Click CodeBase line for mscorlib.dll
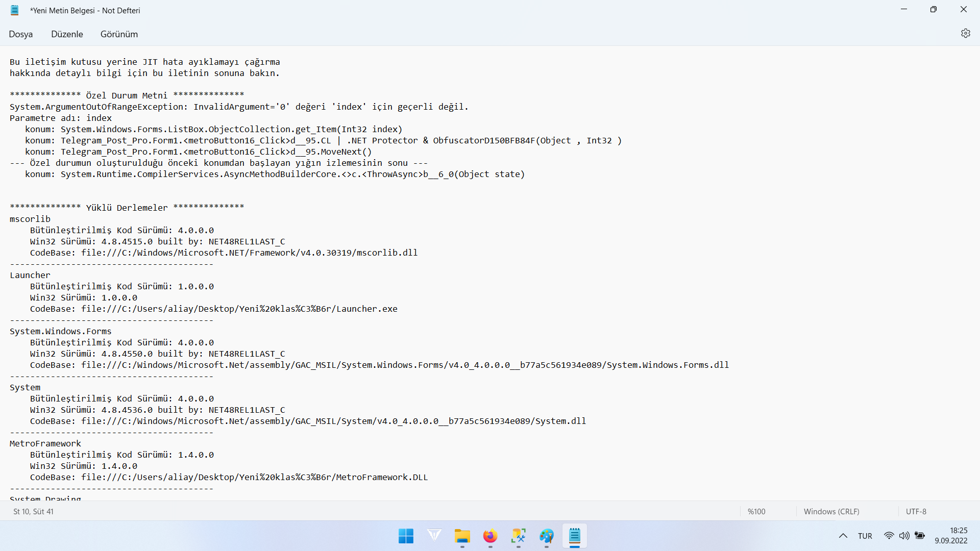The height and width of the screenshot is (551, 980). 224,253
